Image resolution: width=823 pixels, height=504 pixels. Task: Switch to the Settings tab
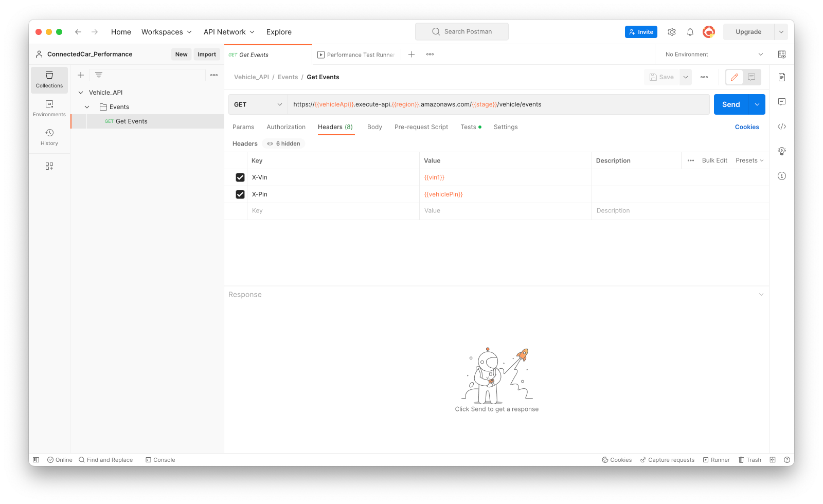(x=506, y=127)
